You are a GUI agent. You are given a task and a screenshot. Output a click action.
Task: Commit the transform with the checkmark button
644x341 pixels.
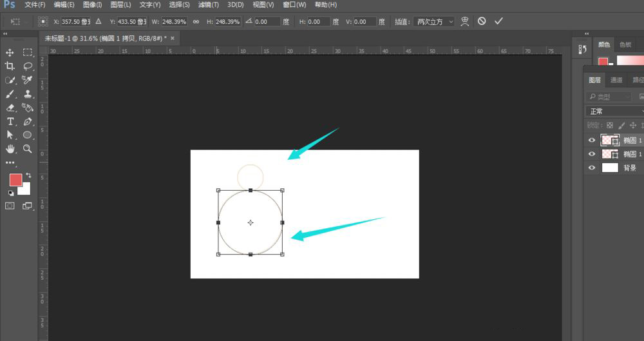click(x=498, y=21)
